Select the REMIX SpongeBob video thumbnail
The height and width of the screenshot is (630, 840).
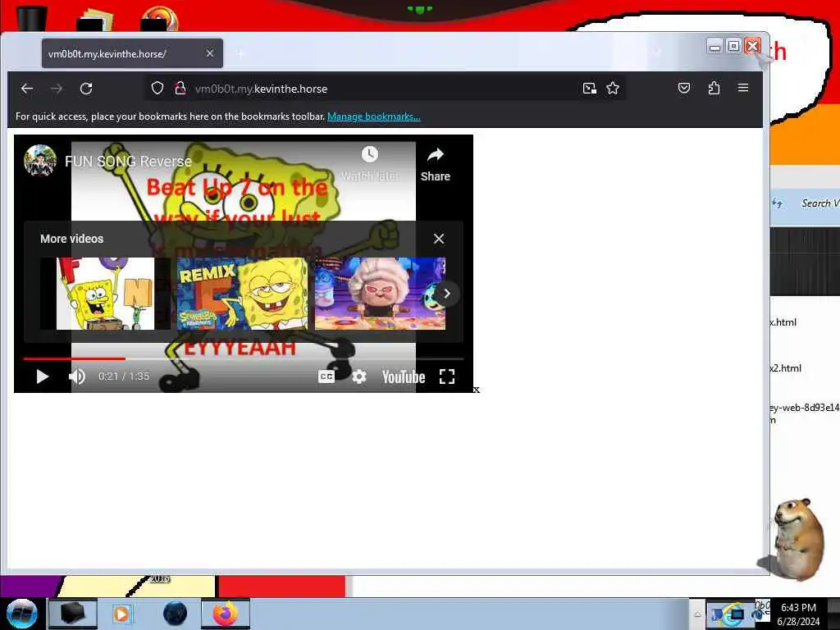point(243,294)
